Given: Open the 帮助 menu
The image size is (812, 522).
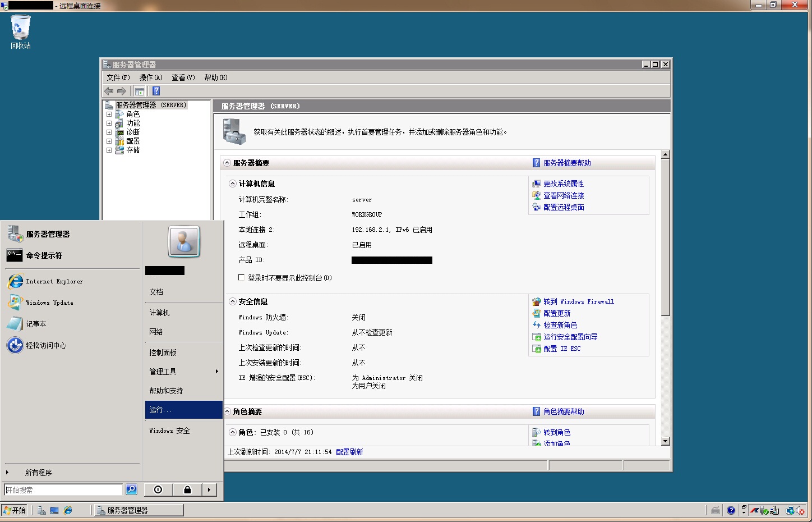Looking at the screenshot, I should coord(216,77).
